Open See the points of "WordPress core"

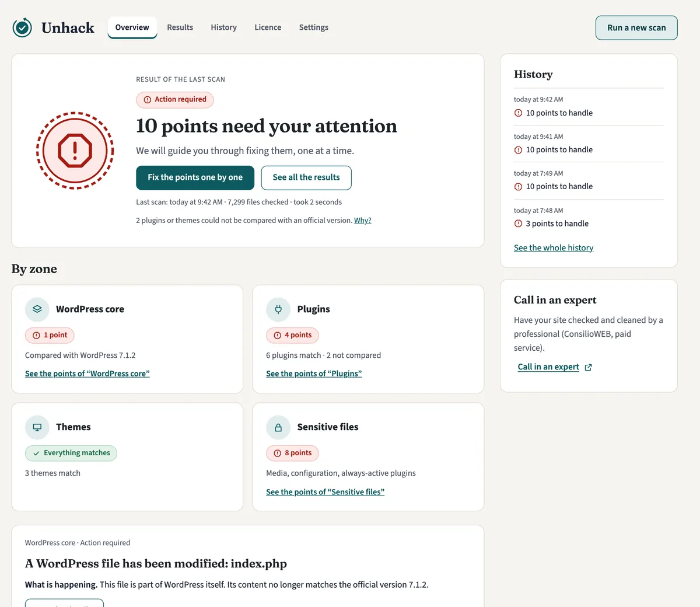87,374
